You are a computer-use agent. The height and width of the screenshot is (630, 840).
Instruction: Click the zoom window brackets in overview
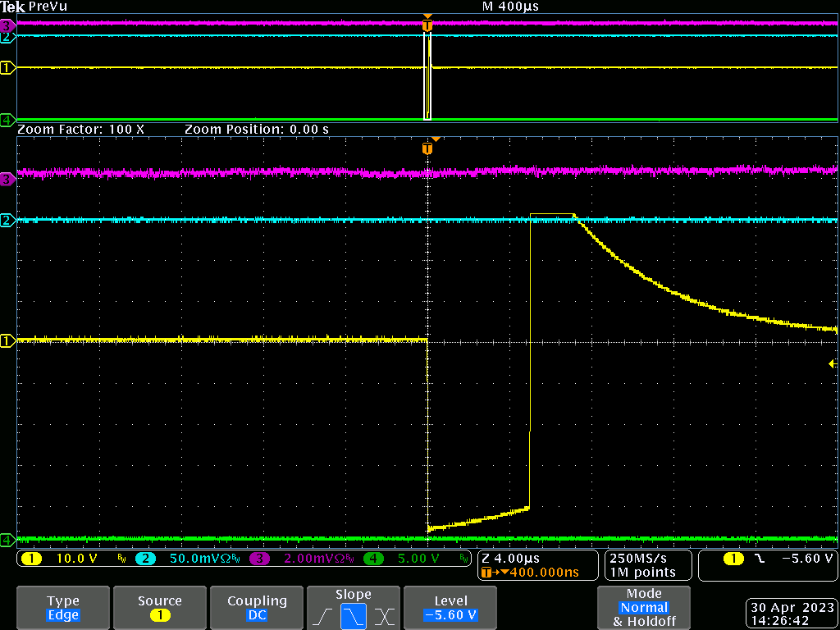click(x=427, y=78)
